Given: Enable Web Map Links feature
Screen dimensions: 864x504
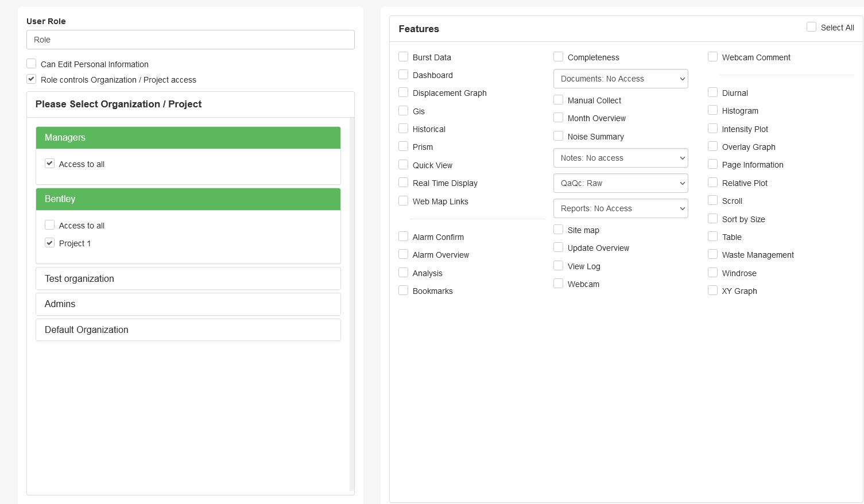Looking at the screenshot, I should pyautogui.click(x=404, y=201).
